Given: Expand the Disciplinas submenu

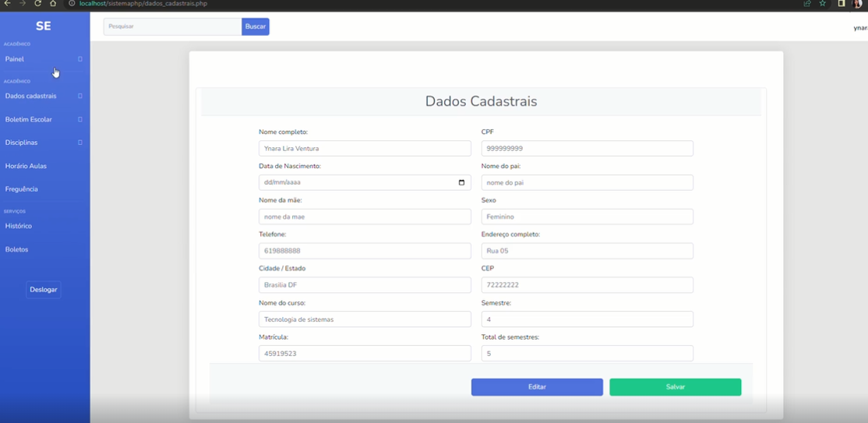Looking at the screenshot, I should click(x=44, y=143).
